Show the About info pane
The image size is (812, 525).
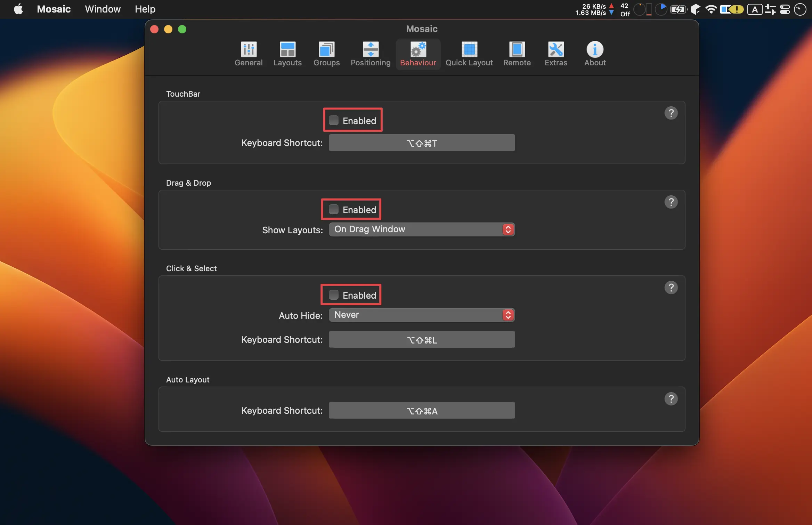(x=595, y=54)
